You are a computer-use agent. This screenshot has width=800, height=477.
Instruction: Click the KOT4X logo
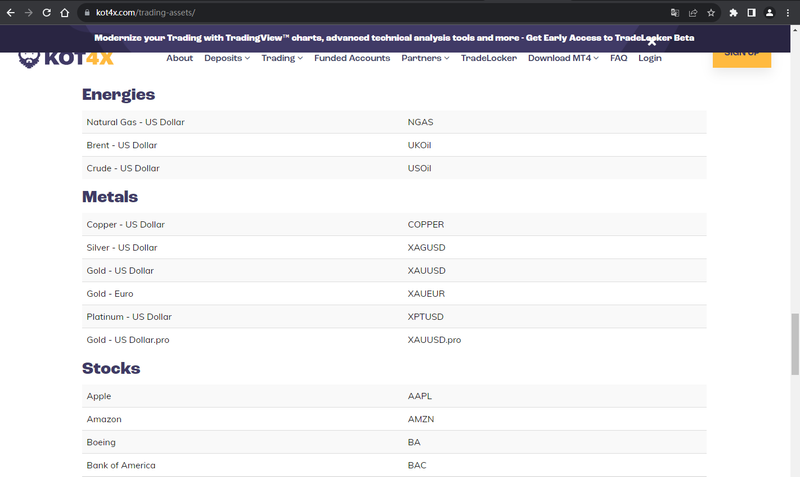pyautogui.click(x=66, y=59)
